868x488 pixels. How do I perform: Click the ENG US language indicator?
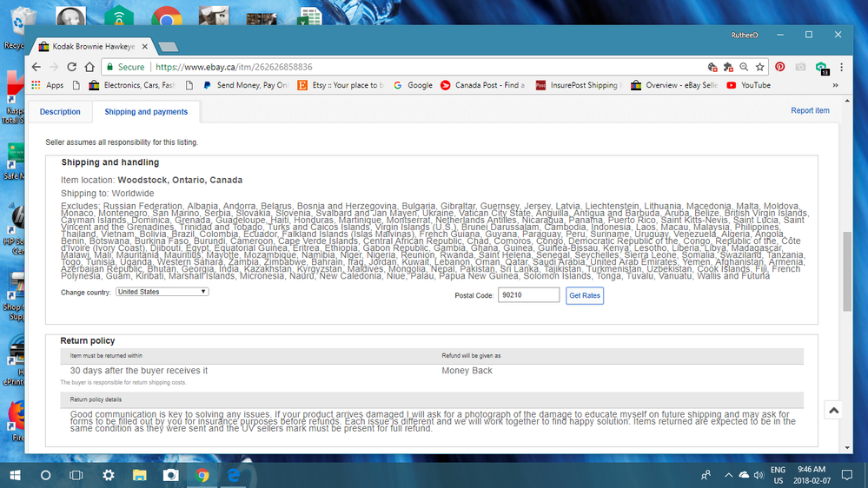778,475
